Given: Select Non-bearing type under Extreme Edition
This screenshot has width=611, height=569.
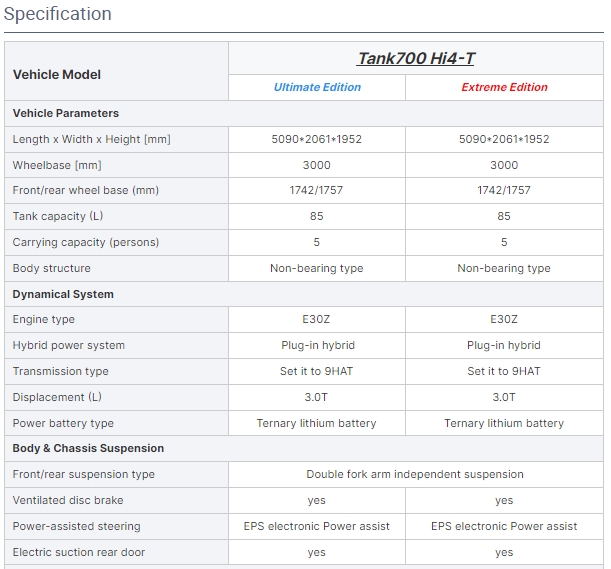Looking at the screenshot, I should (x=504, y=268).
